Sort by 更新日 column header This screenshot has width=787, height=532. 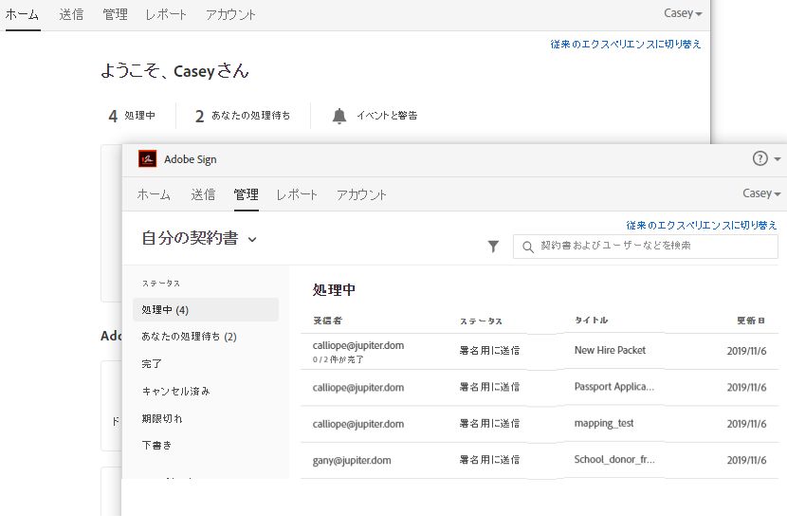(751, 321)
